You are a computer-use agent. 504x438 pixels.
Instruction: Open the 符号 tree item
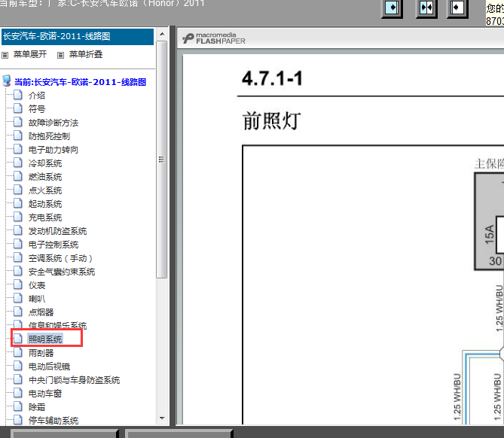point(37,109)
